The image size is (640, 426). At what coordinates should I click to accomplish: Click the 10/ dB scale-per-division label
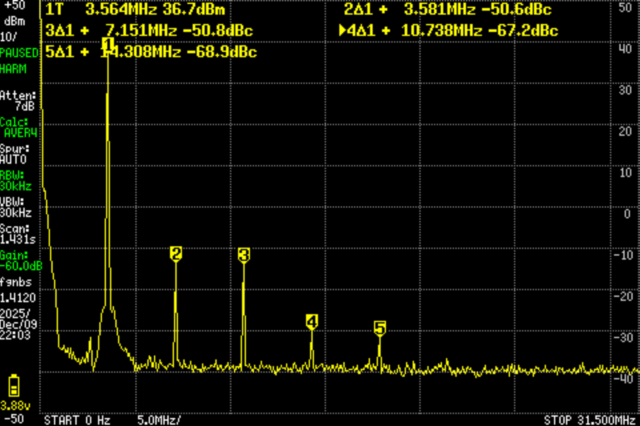tap(12, 36)
